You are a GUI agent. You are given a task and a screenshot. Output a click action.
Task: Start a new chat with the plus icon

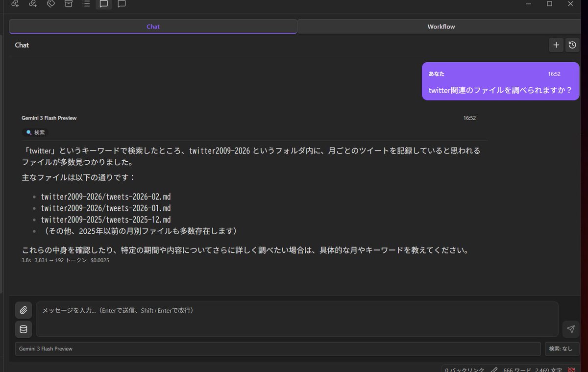pyautogui.click(x=556, y=45)
